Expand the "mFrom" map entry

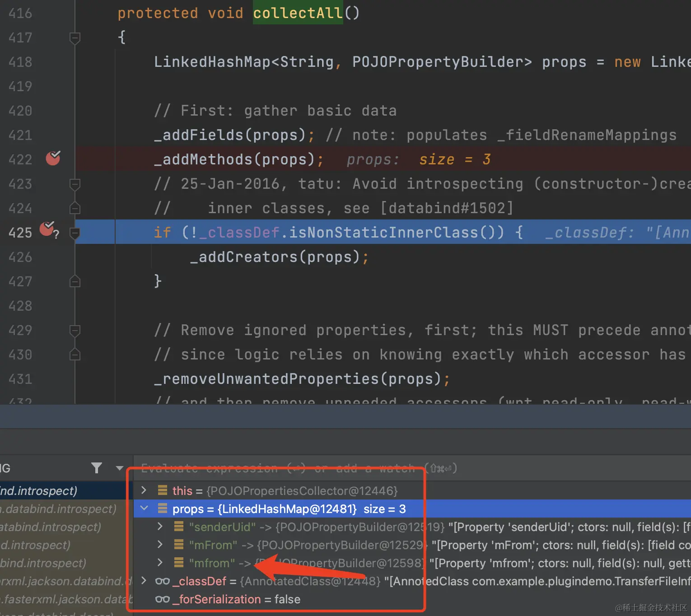click(160, 544)
